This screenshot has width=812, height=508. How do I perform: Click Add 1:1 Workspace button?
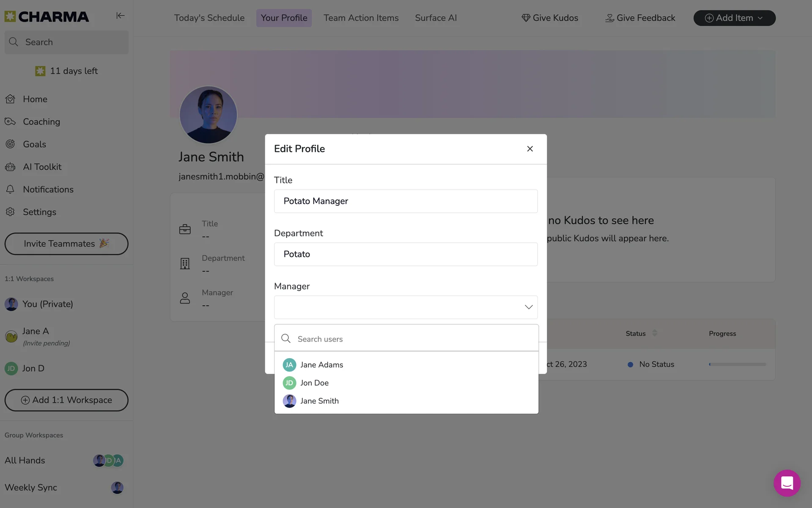click(66, 400)
